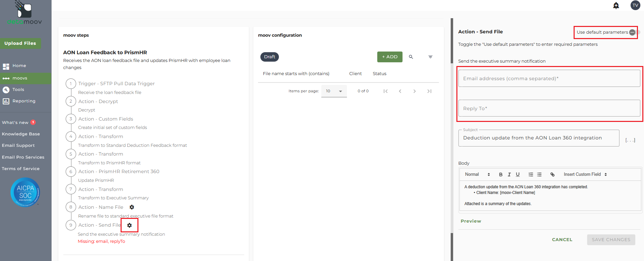Screen dimensions: 644x261
Task: Click into the Subject input field
Action: click(x=539, y=138)
